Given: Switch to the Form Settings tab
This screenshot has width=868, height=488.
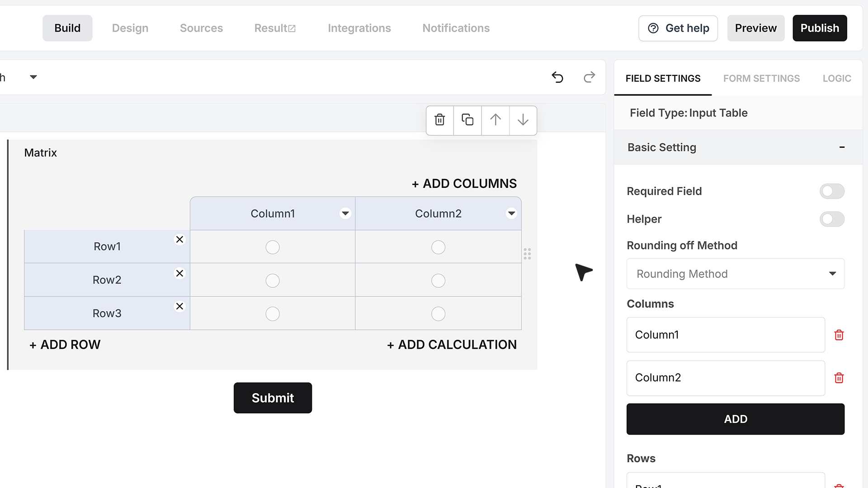Looking at the screenshot, I should [761, 78].
